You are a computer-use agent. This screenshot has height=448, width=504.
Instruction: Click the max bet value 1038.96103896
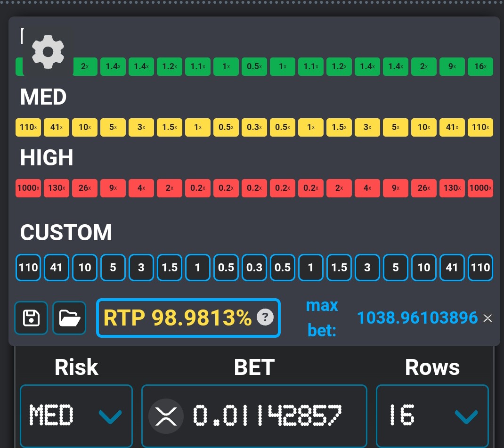pos(417,318)
